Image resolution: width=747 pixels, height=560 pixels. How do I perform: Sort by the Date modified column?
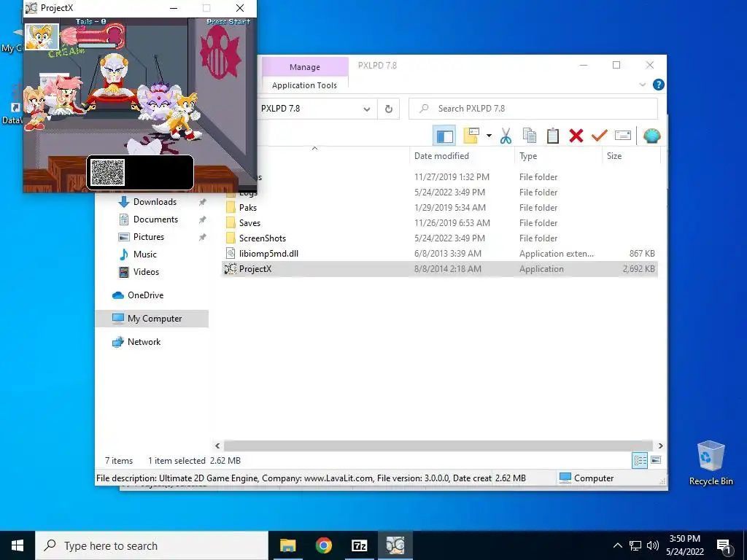462,156
